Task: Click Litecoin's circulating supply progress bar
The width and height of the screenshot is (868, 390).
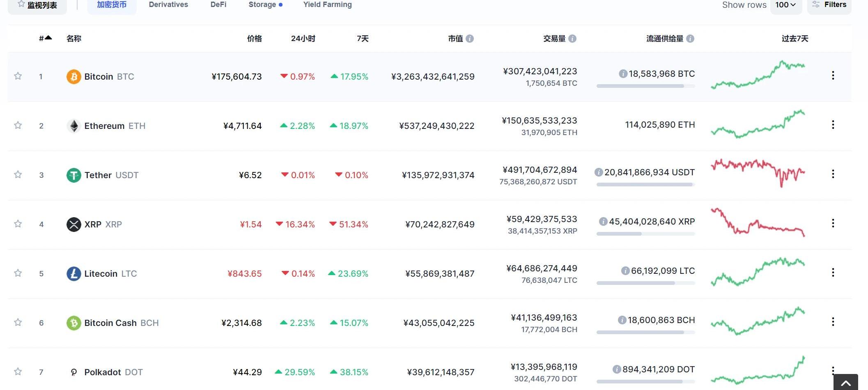Action: click(x=646, y=283)
